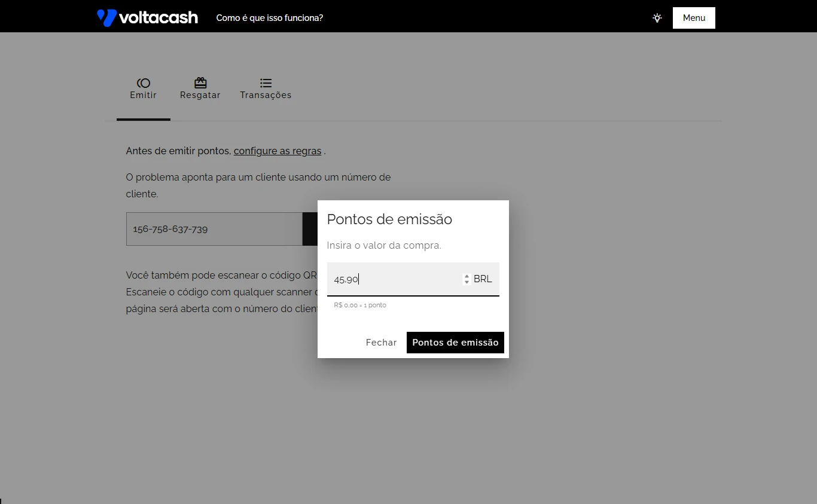Switch to the Transações tab label
The image size is (817, 504).
point(266,95)
